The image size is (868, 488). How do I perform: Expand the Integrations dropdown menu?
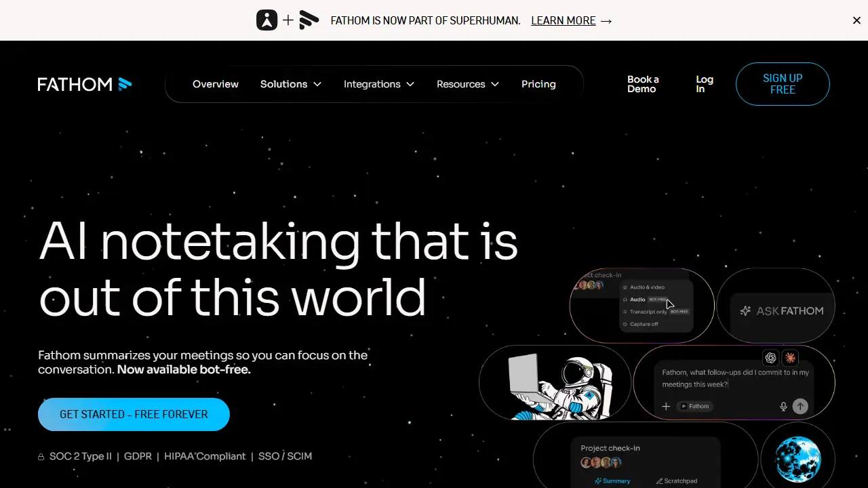379,84
